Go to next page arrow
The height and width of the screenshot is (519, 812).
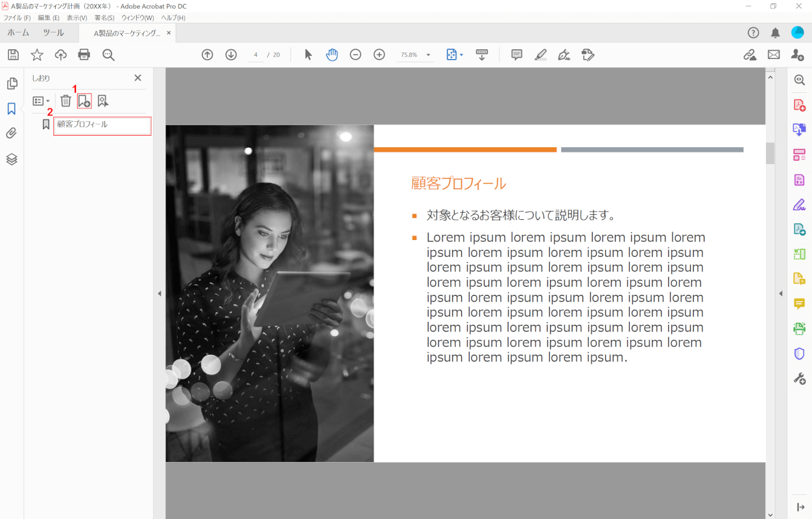tap(231, 55)
